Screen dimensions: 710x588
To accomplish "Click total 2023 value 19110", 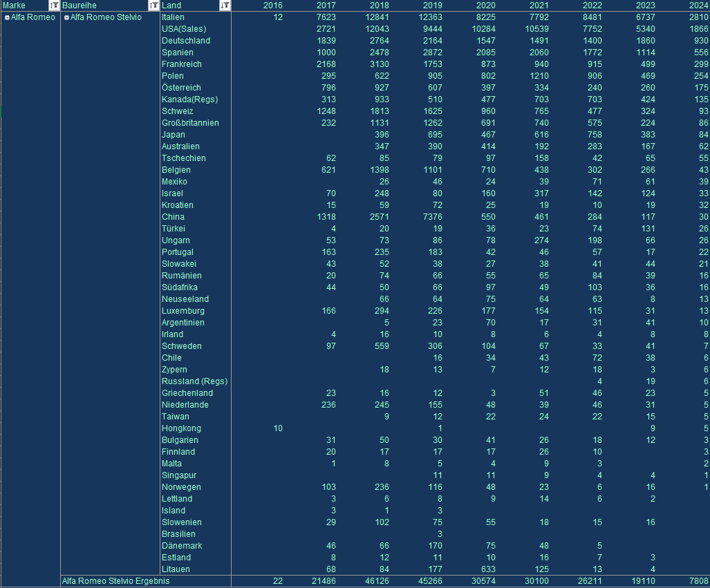I will click(x=644, y=581).
